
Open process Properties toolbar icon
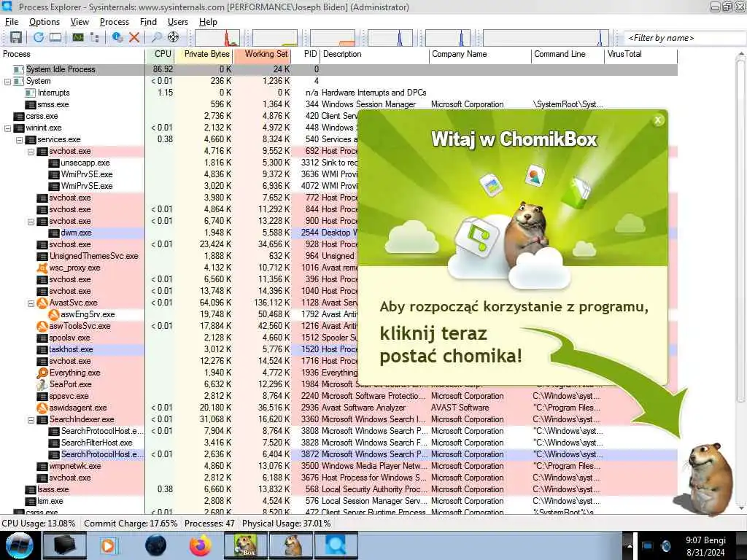click(117, 37)
